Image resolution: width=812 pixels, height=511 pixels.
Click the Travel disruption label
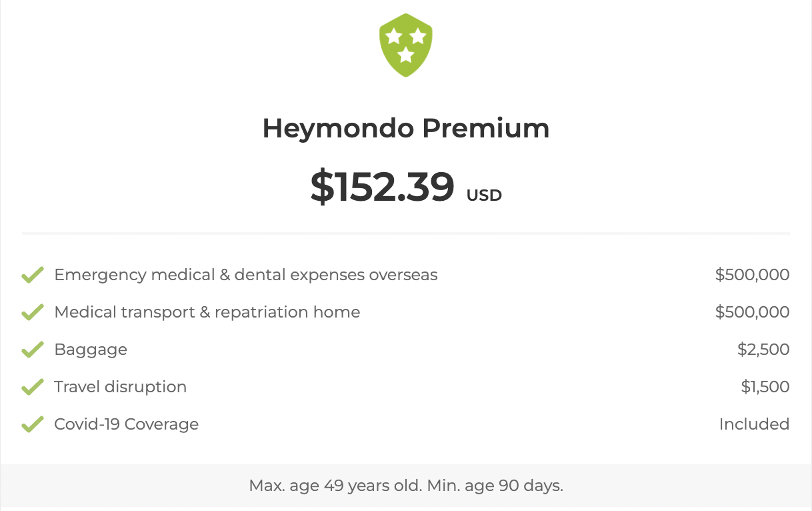[x=121, y=387]
